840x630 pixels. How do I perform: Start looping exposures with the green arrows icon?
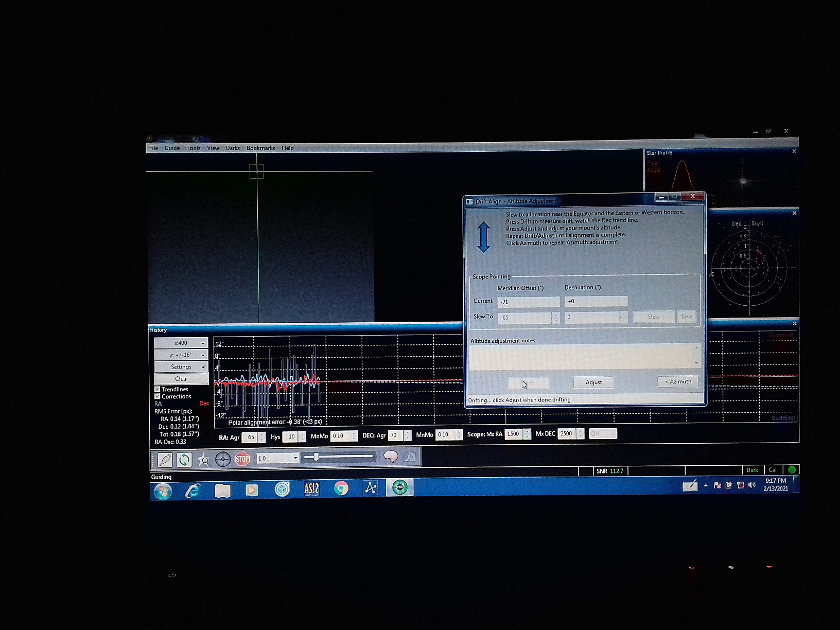pos(184,459)
